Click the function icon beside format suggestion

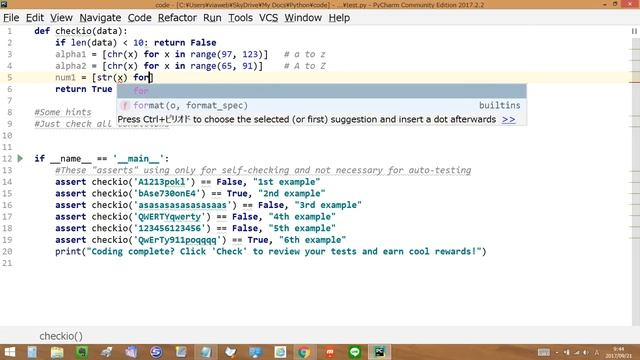[125, 106]
